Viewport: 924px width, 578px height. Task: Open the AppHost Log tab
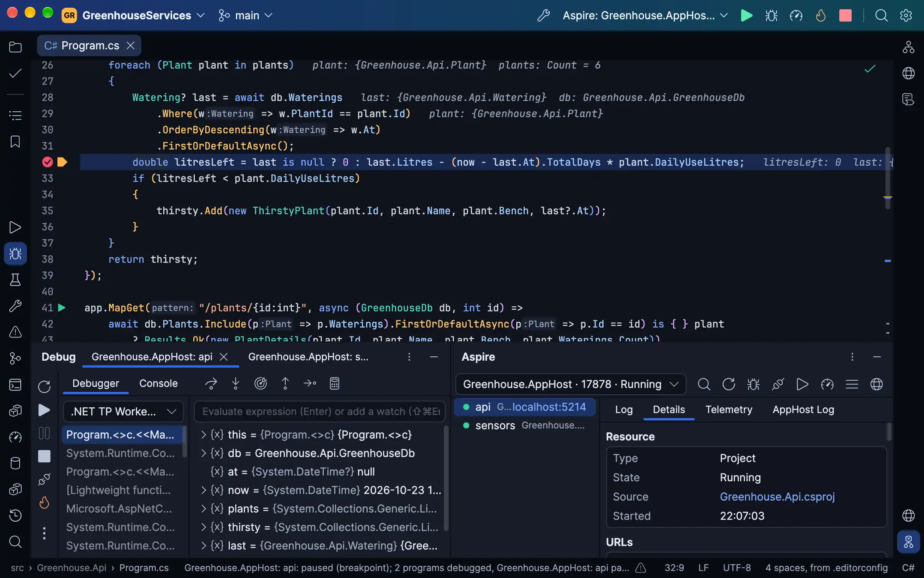[x=803, y=410]
